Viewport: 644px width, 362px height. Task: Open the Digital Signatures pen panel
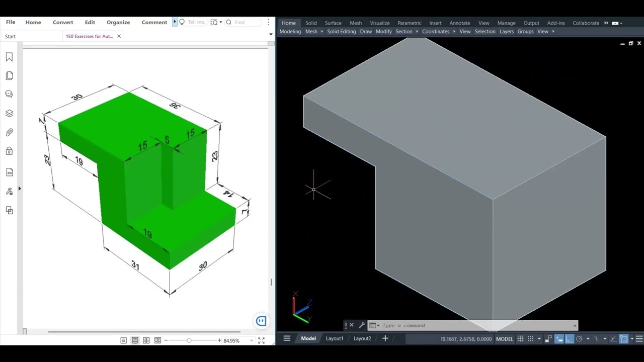point(9,191)
